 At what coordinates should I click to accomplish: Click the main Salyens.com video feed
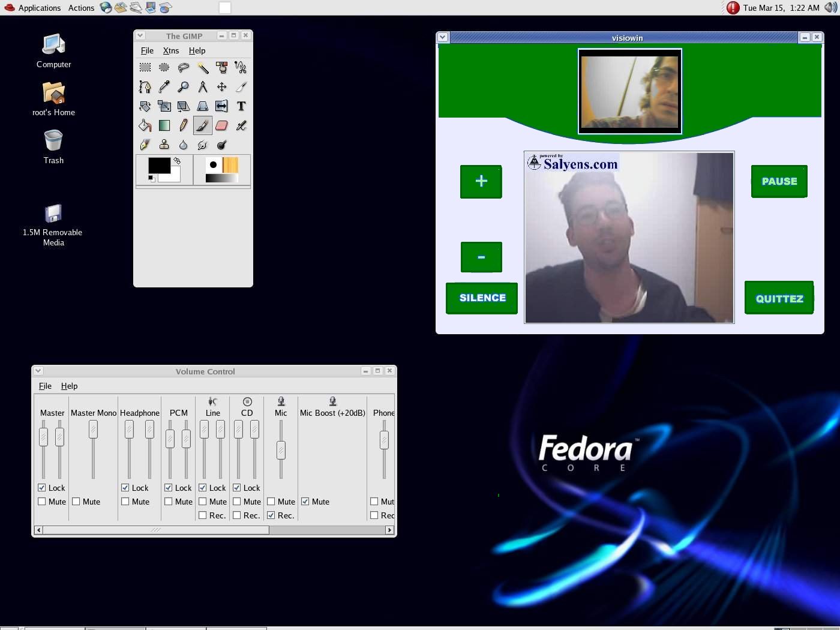click(629, 238)
